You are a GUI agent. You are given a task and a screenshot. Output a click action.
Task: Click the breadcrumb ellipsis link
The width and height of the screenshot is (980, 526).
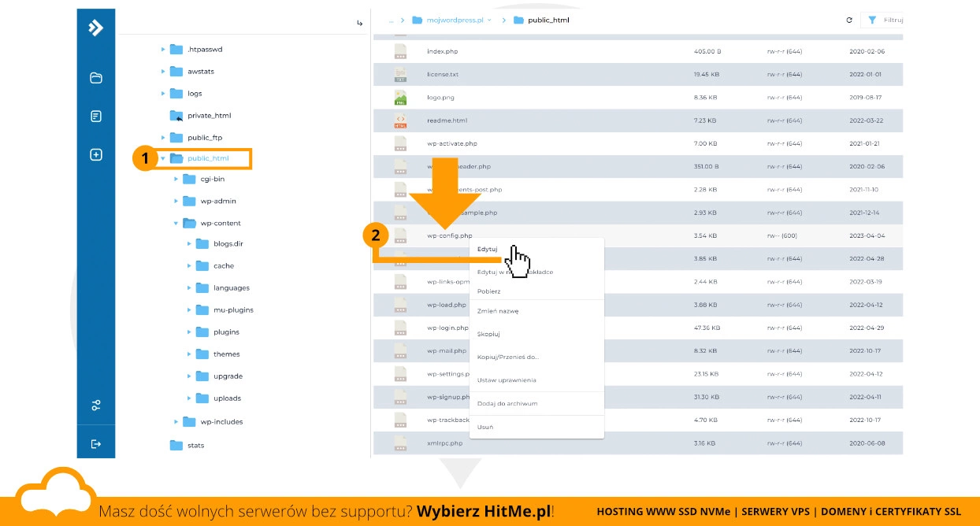pyautogui.click(x=391, y=21)
